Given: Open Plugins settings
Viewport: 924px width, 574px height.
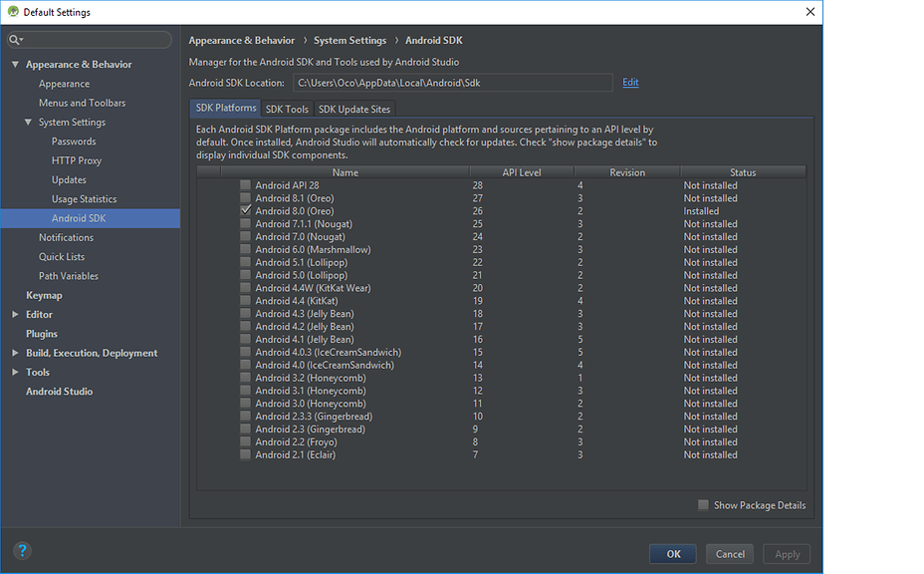Looking at the screenshot, I should 42,334.
